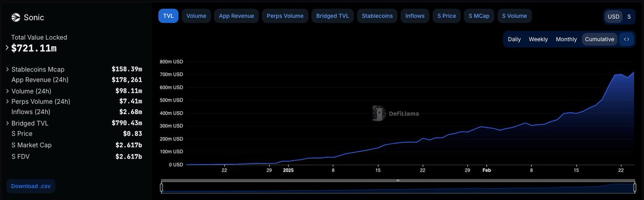Toggle S Volume chart series
The image size is (644, 200).
pos(515,16)
